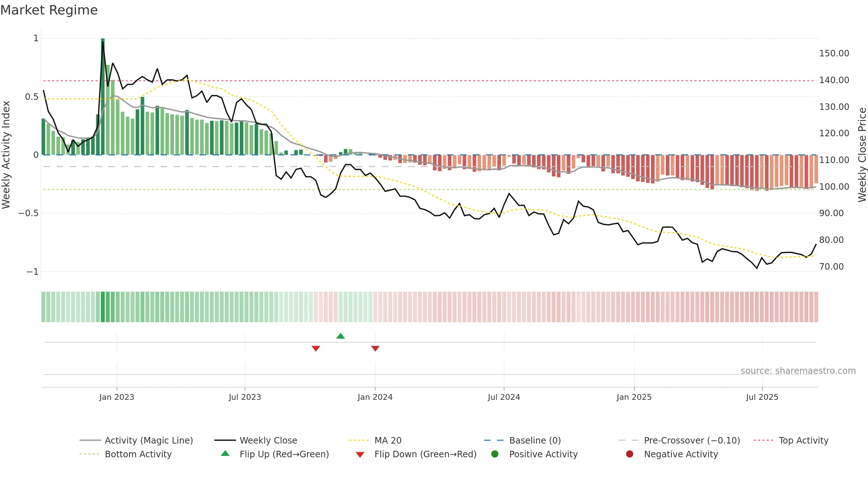Toggle Activity (Magic Line) legend entry

136,440
